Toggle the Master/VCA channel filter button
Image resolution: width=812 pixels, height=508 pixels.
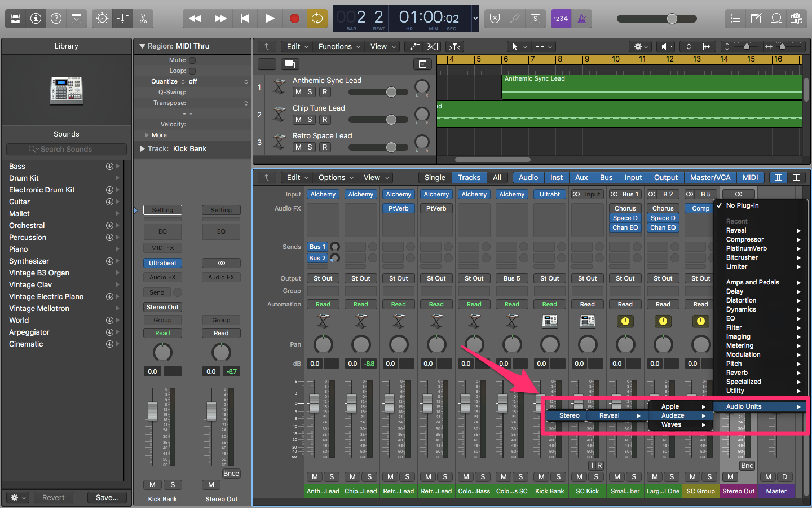710,177
